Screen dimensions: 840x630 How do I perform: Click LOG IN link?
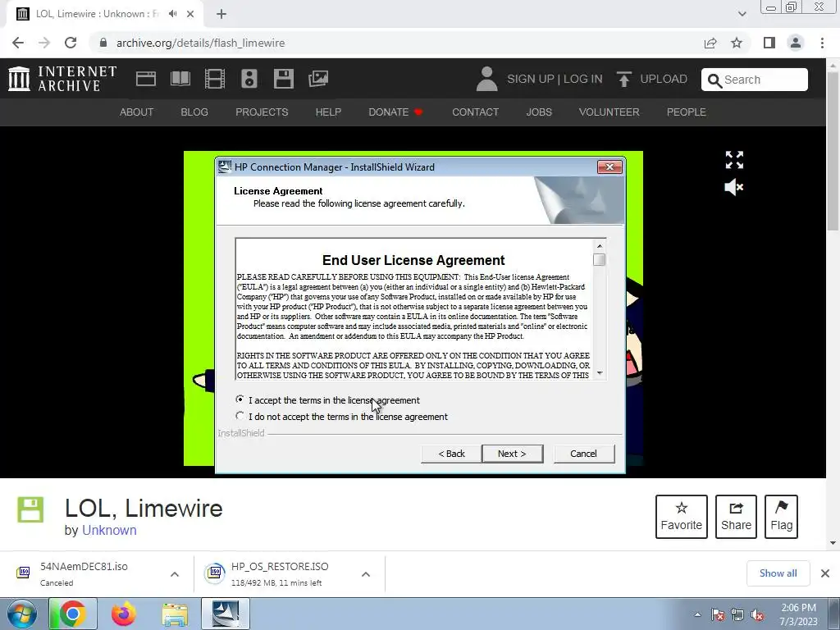pos(583,79)
